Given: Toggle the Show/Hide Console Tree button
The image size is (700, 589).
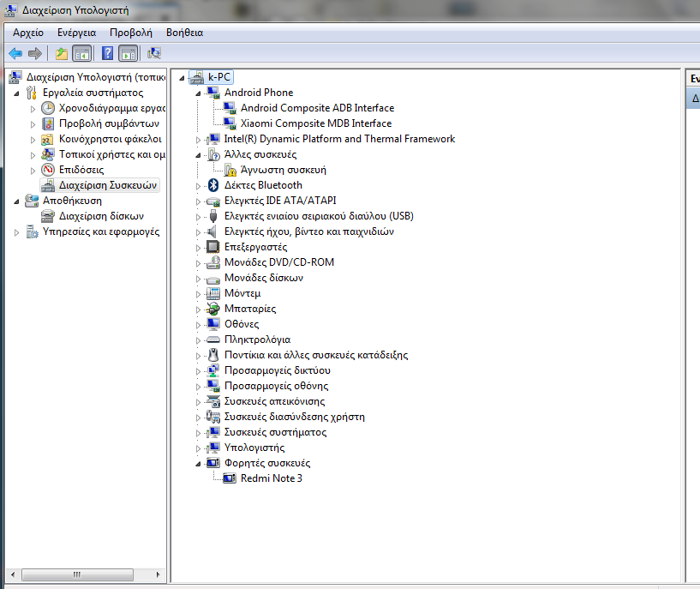Looking at the screenshot, I should coord(82,53).
